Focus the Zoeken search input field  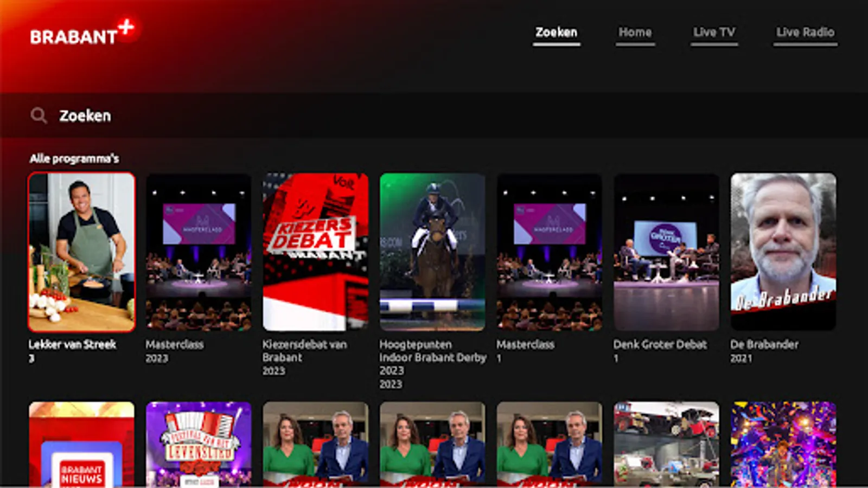point(434,115)
